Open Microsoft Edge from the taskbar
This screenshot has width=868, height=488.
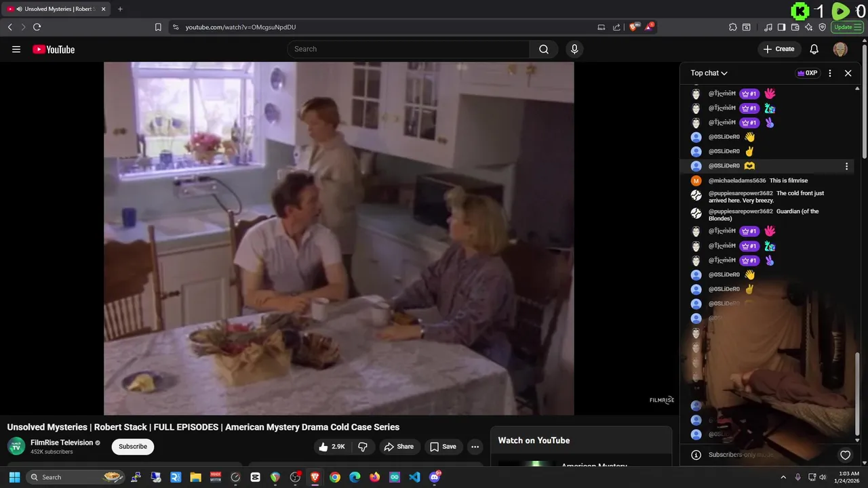[x=355, y=477]
